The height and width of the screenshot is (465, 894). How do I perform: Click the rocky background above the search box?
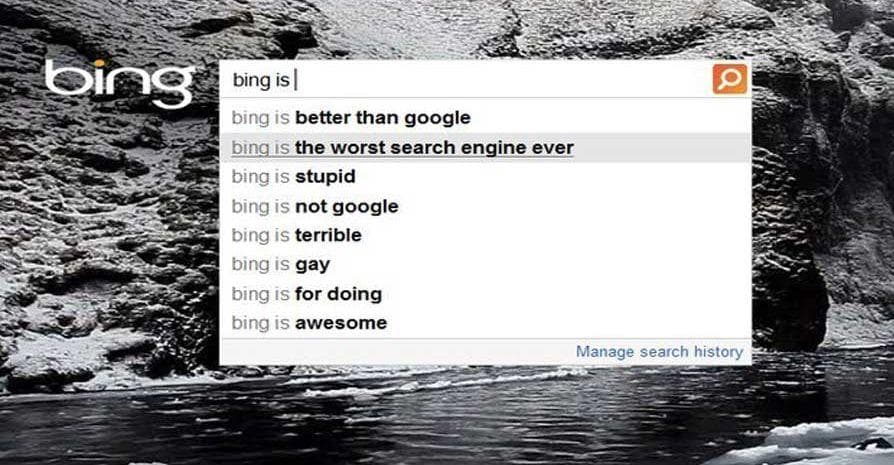(x=480, y=28)
